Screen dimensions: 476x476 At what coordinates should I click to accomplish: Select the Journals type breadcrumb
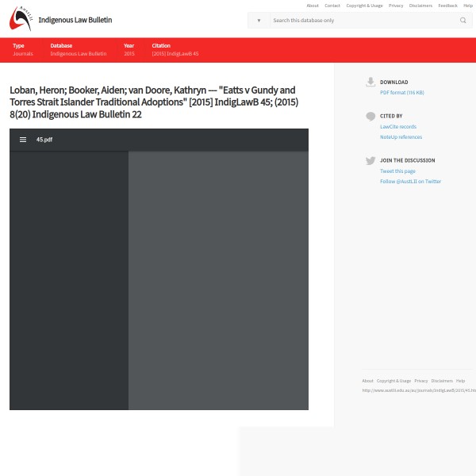click(x=23, y=54)
